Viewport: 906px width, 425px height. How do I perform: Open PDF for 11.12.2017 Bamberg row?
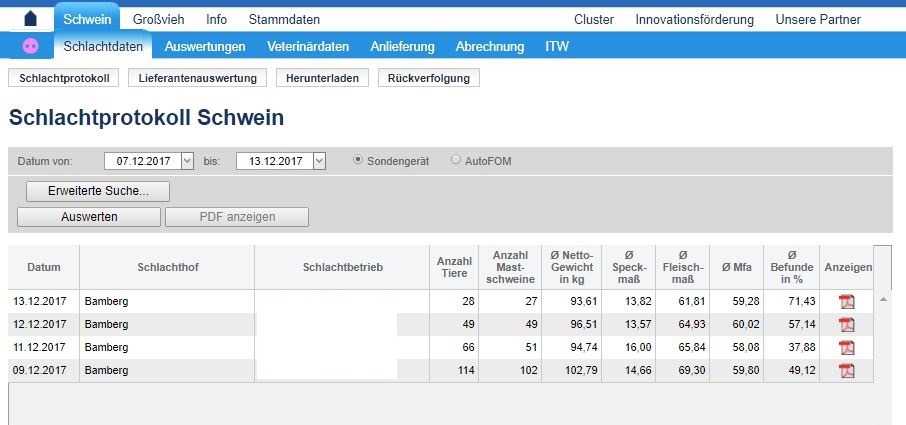(x=846, y=347)
